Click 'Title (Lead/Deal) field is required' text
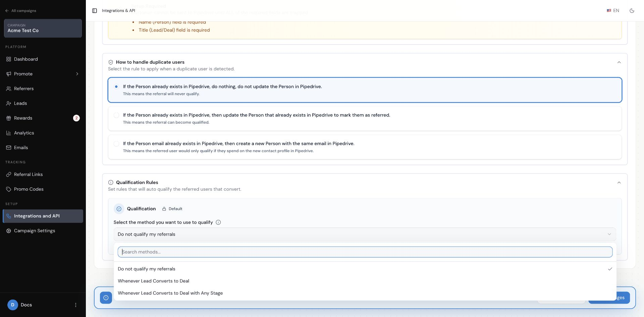This screenshot has height=317, width=644. tap(174, 30)
